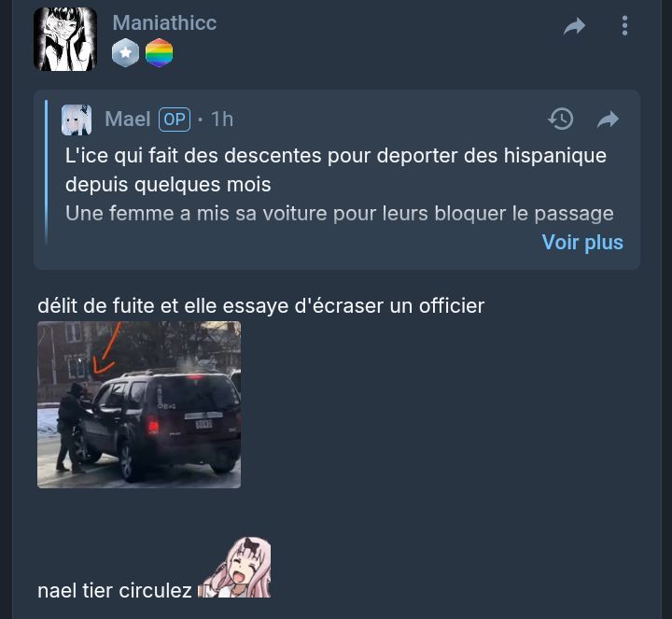Image resolution: width=672 pixels, height=619 pixels.
Task: Share Maniathicc's post with arrow icon
Action: [x=574, y=26]
